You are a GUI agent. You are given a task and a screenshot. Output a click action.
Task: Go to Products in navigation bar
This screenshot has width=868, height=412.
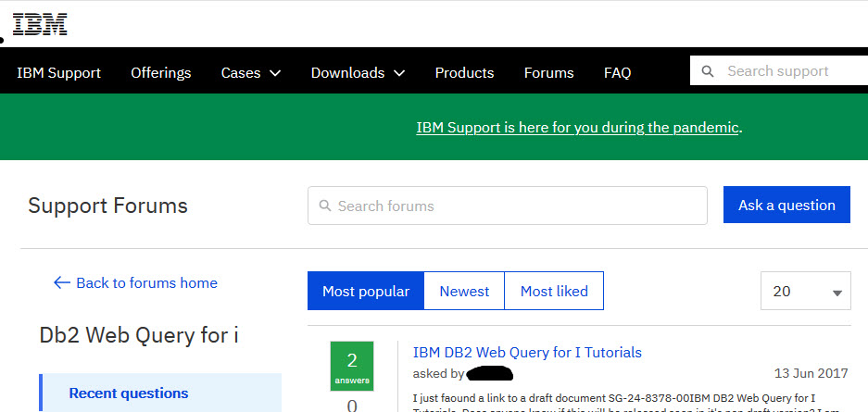464,73
